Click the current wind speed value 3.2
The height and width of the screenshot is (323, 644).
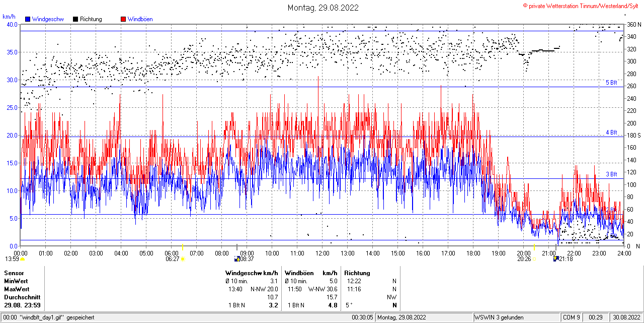click(x=274, y=305)
